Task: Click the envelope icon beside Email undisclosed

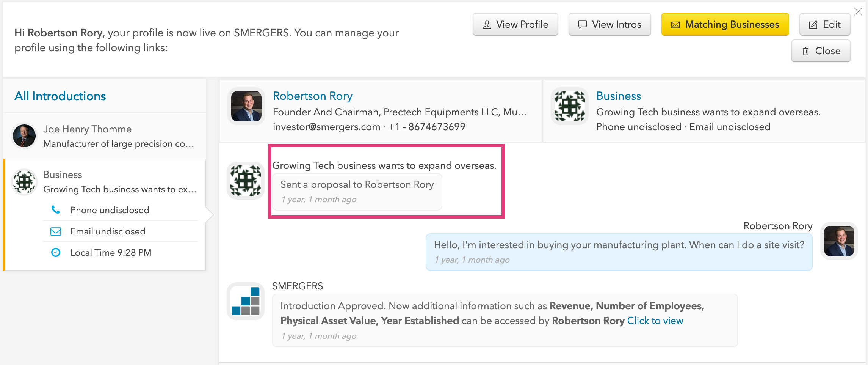Action: point(56,231)
